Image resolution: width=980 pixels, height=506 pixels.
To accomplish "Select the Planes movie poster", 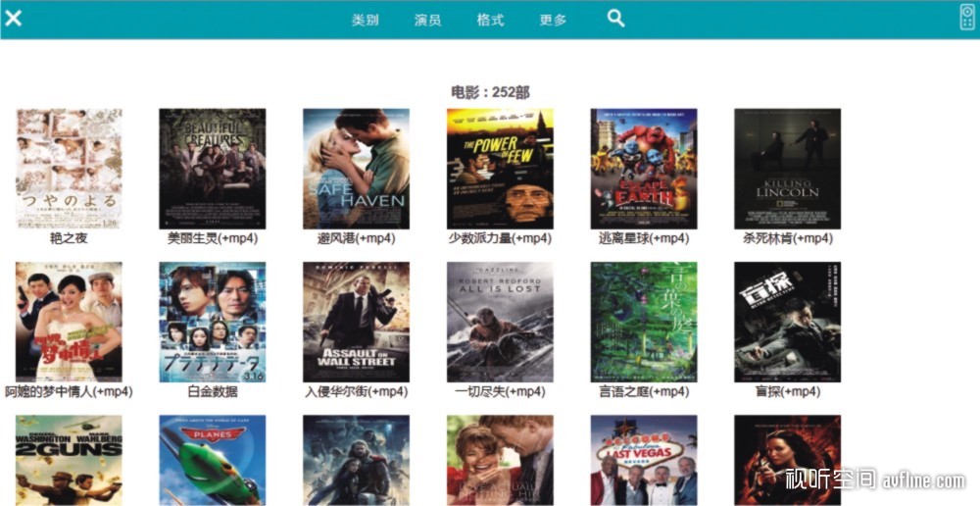I will click(x=213, y=460).
